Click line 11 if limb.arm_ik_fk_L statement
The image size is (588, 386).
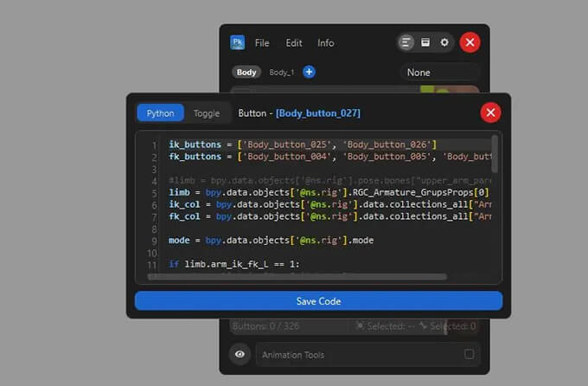point(234,264)
